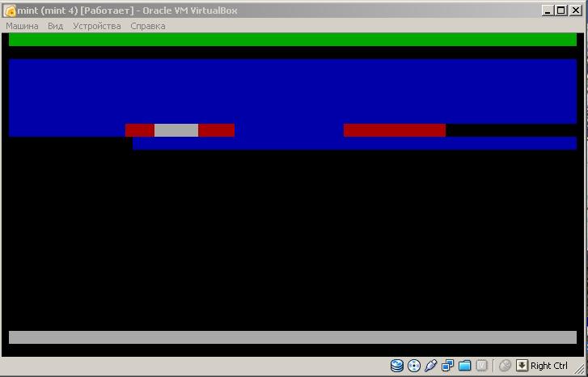This screenshot has height=377, width=588.
Task: Click the network adapters status icon
Action: point(448,365)
